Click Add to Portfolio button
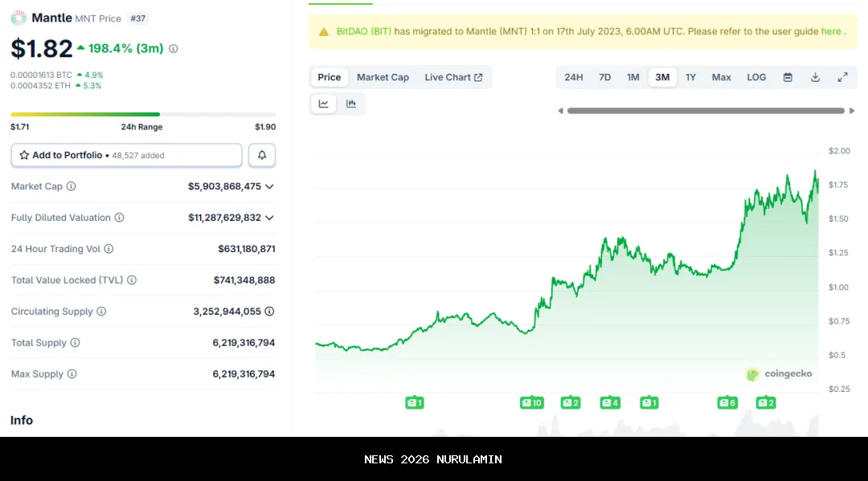 click(126, 155)
